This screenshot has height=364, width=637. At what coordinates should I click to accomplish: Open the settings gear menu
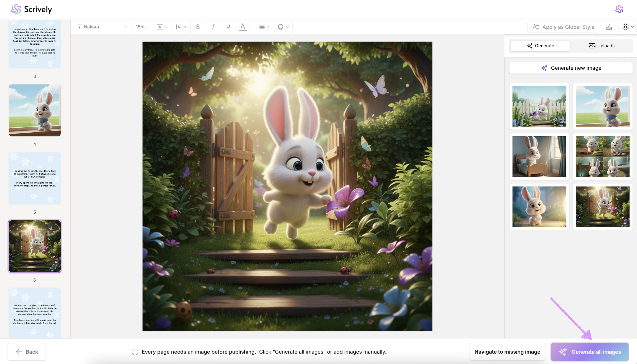click(x=627, y=27)
